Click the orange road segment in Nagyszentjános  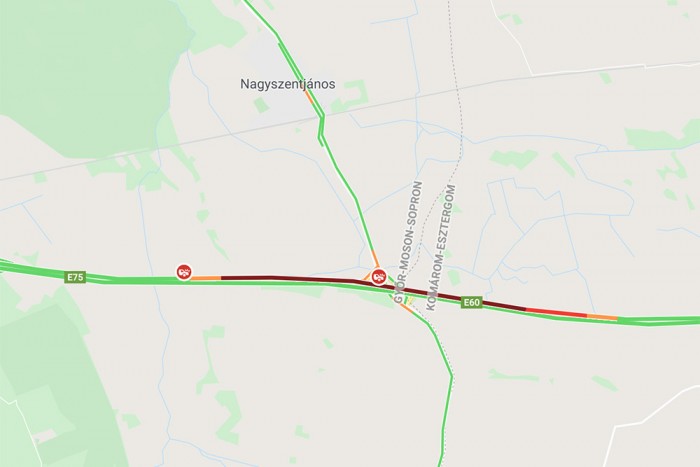pyautogui.click(x=309, y=97)
